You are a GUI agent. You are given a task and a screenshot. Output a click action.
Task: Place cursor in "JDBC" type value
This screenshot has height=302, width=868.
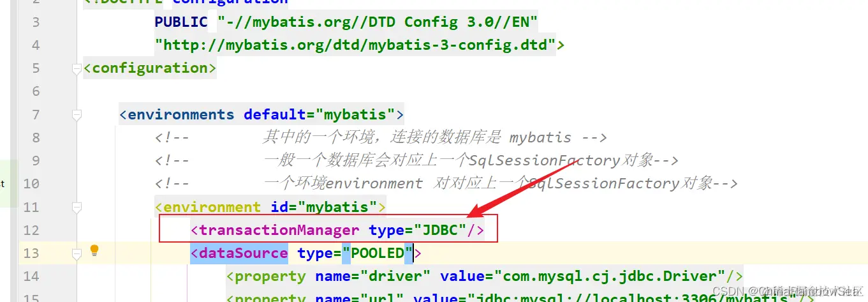441,230
